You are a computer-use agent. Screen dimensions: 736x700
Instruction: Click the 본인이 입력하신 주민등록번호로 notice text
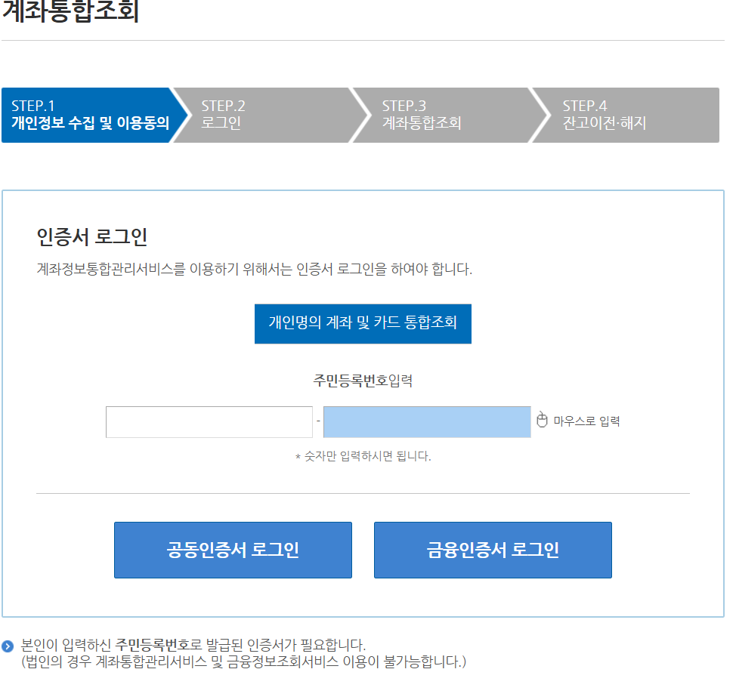(193, 645)
